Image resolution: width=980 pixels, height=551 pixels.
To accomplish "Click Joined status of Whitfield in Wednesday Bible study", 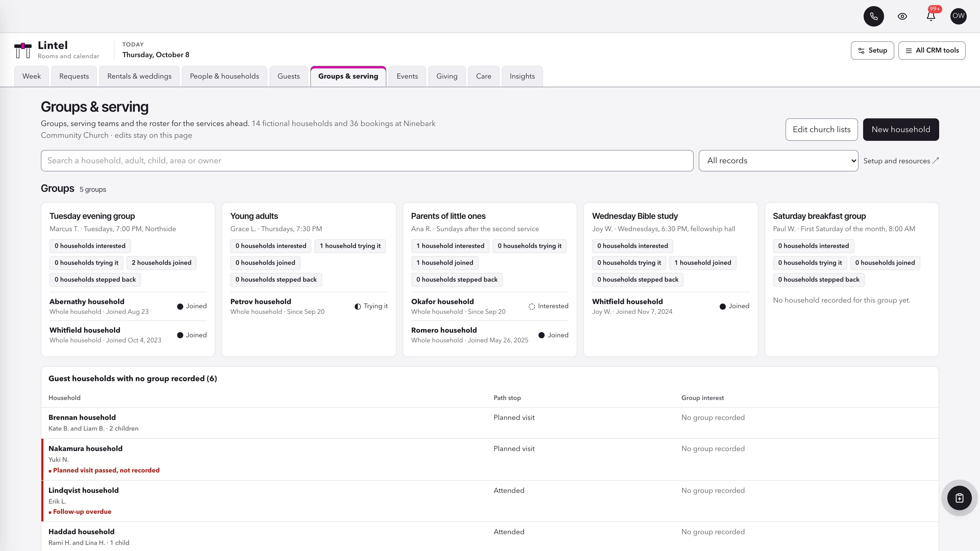I will (x=734, y=306).
